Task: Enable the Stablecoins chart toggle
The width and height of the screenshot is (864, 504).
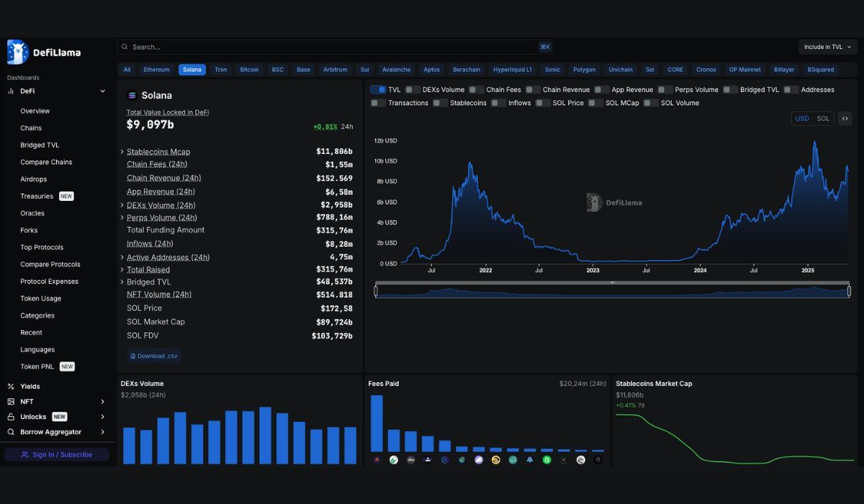Action: [x=440, y=103]
